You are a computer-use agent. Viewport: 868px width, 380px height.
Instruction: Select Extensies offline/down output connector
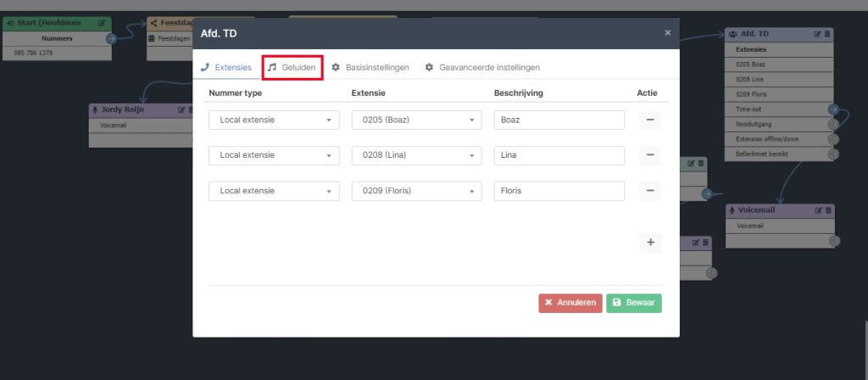click(833, 139)
